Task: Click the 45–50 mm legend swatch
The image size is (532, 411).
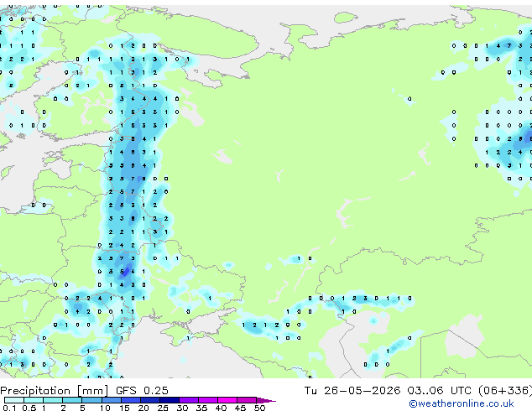Action: click(247, 400)
